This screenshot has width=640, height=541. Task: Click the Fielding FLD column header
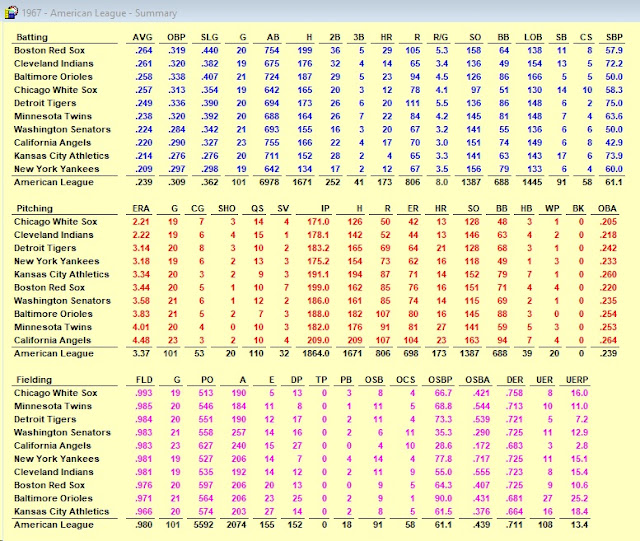click(x=144, y=380)
